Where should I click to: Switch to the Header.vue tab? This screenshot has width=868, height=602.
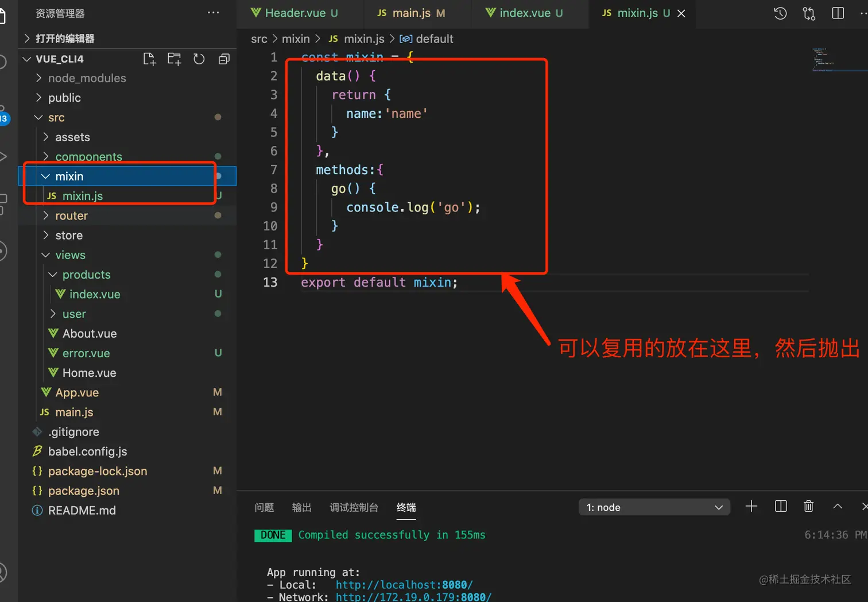pyautogui.click(x=294, y=13)
